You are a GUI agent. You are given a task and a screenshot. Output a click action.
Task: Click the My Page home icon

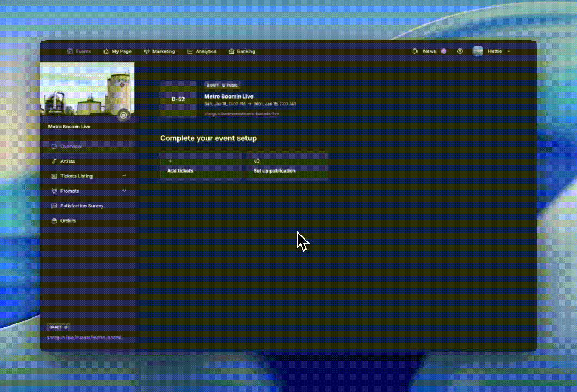click(x=106, y=52)
